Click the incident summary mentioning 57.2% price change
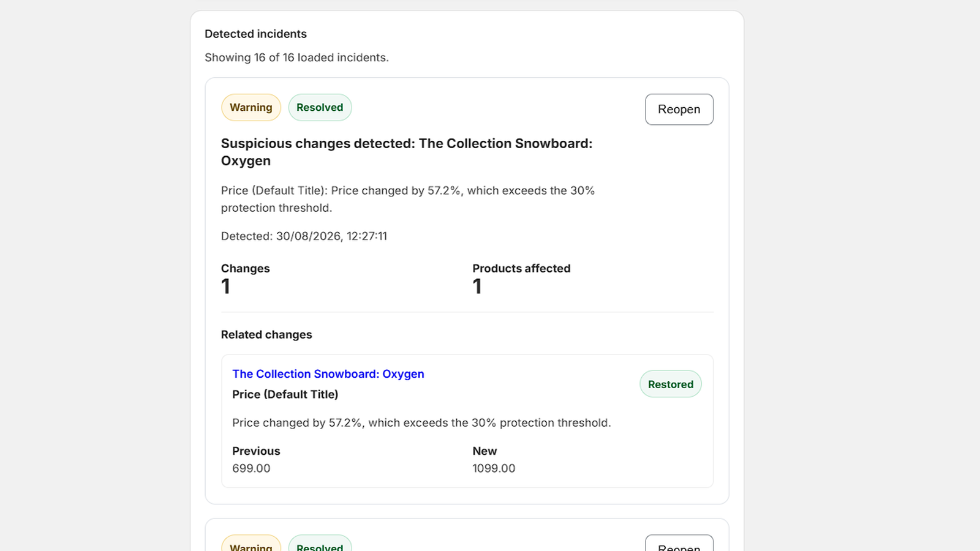Image resolution: width=980 pixels, height=551 pixels. 408,199
